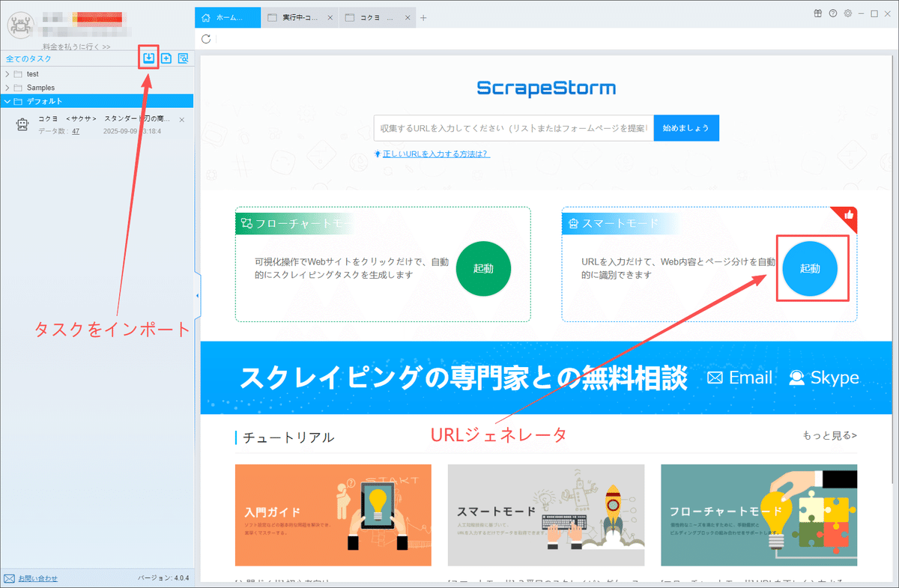Add a new tab with plus button

click(423, 18)
